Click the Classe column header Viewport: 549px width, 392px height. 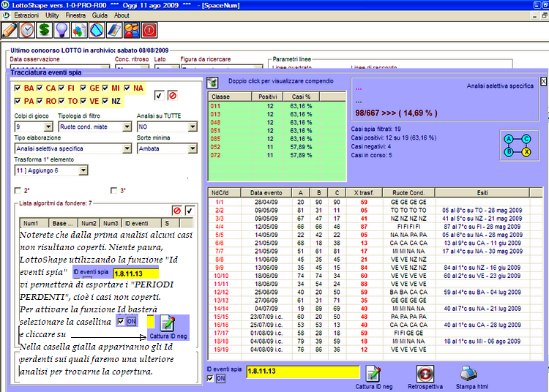pos(230,97)
